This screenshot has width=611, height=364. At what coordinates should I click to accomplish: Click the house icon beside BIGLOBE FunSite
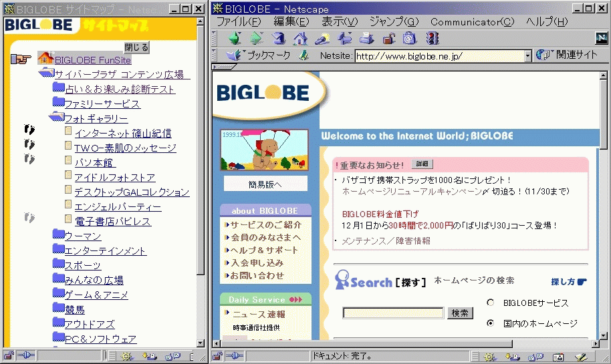(x=45, y=58)
